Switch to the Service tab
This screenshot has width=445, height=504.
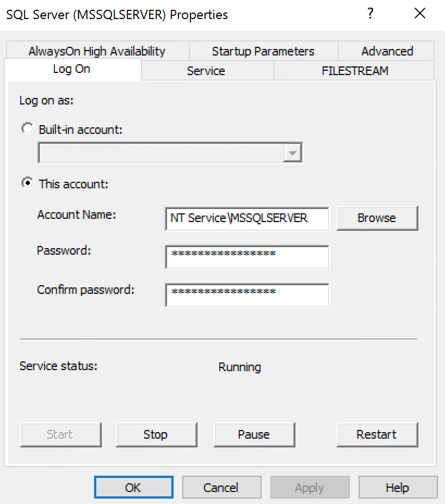206,70
